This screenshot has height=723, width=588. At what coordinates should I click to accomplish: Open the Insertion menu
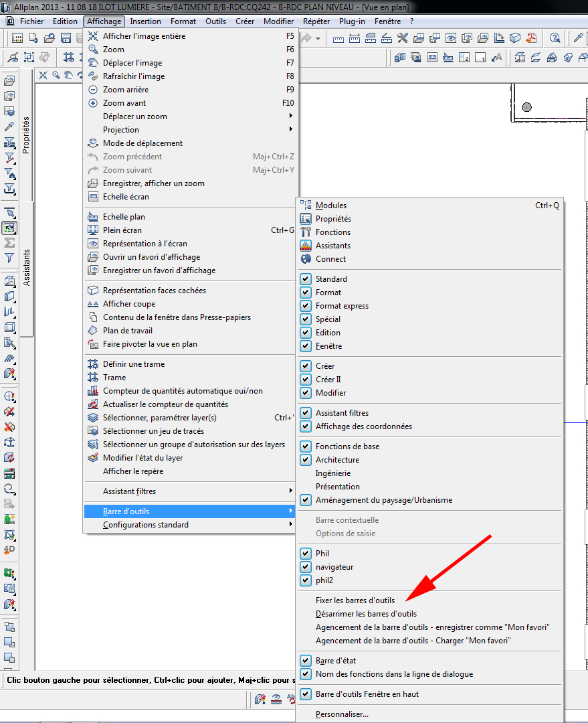(x=146, y=21)
